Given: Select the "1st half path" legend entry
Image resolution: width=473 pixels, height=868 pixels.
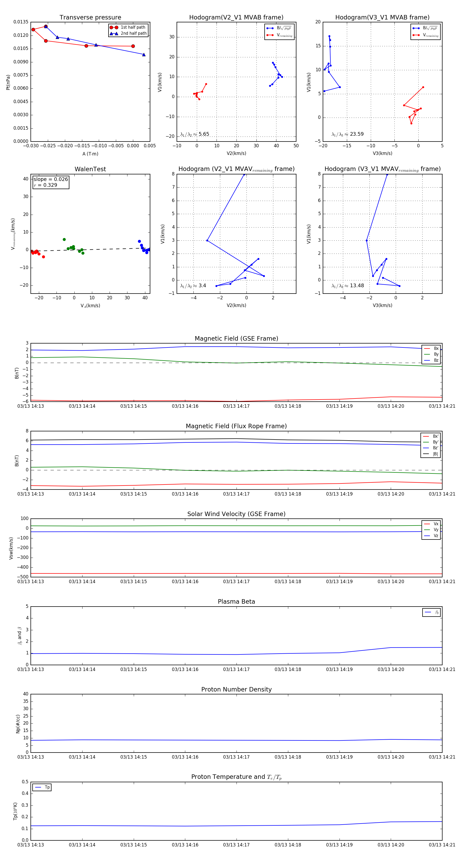Looking at the screenshot, I should coord(128,27).
